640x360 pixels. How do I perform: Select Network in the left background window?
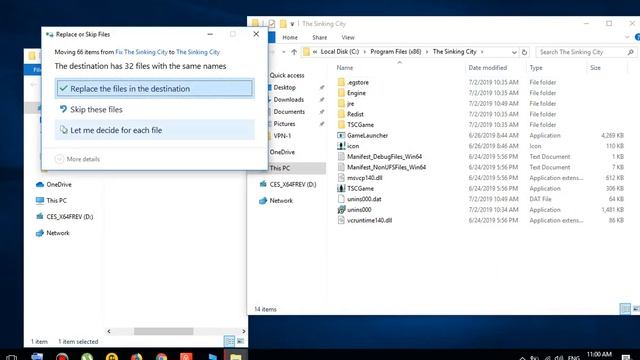click(58, 233)
